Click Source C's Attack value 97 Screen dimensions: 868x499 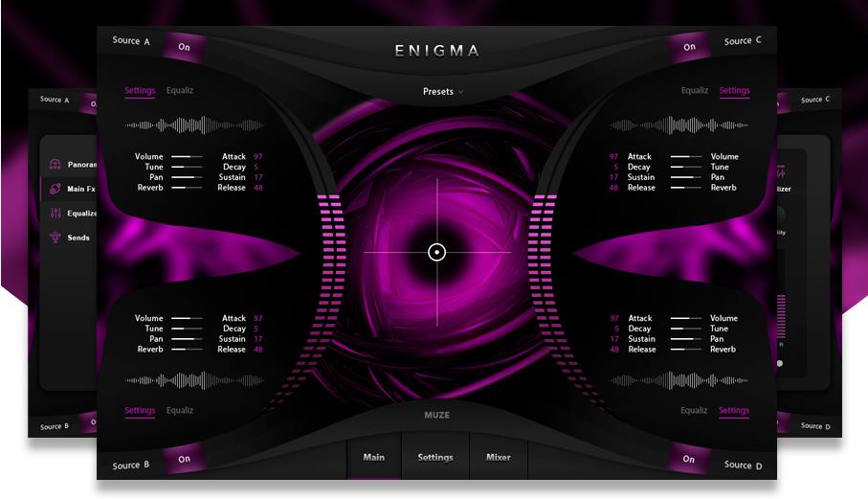[613, 157]
